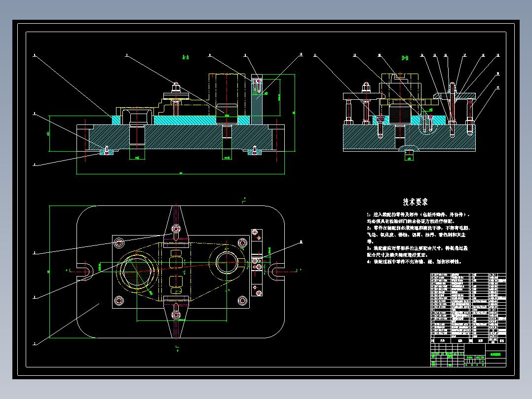
Task: Select the left U-slot on the base plate
Action: 85,271
